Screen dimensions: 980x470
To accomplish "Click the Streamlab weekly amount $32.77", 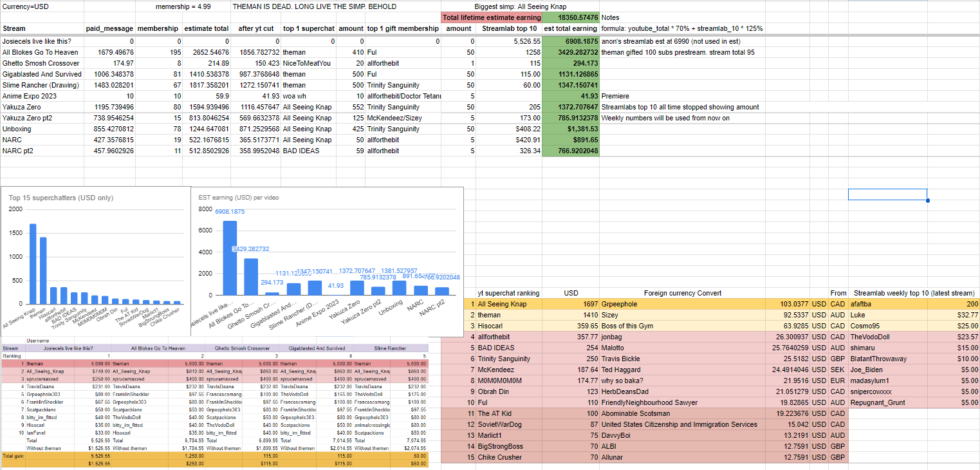I will (953, 315).
